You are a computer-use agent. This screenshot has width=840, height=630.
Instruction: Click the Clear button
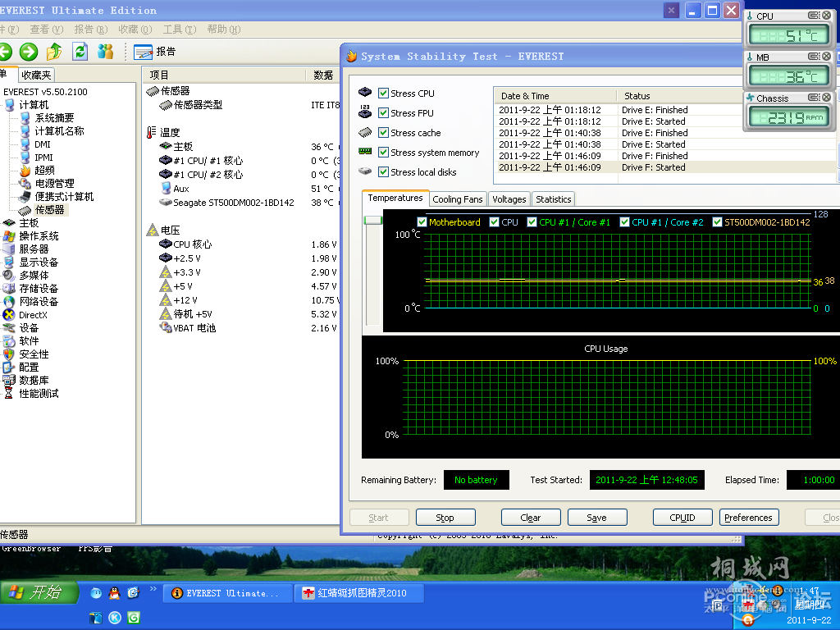531,518
